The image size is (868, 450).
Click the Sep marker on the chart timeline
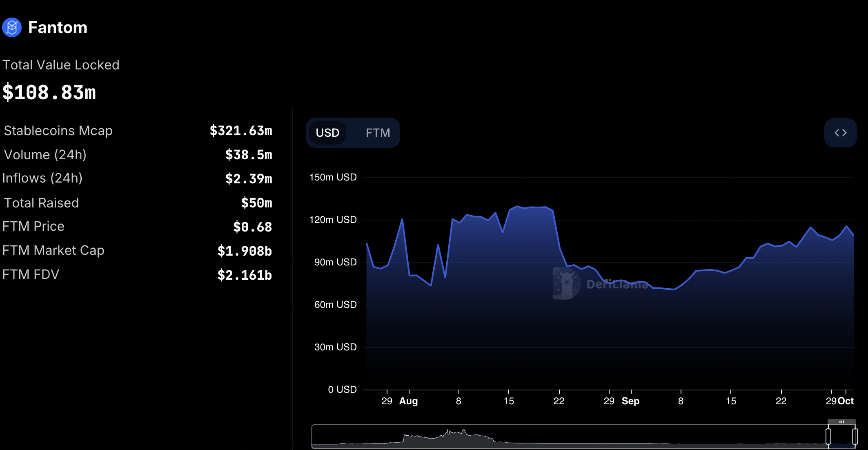(630, 401)
